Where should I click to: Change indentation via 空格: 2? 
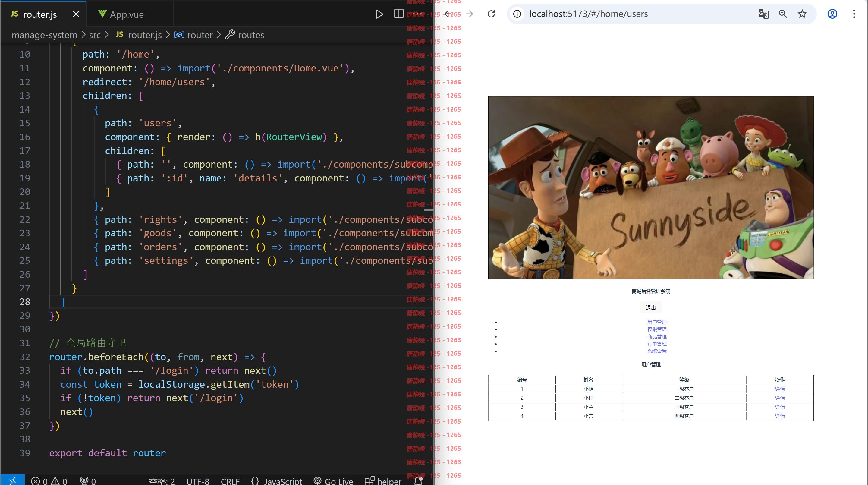click(162, 481)
